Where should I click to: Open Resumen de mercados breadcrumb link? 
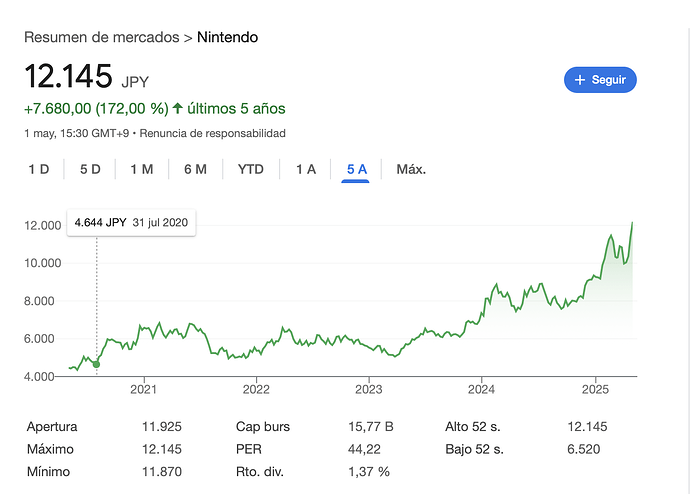(x=102, y=37)
